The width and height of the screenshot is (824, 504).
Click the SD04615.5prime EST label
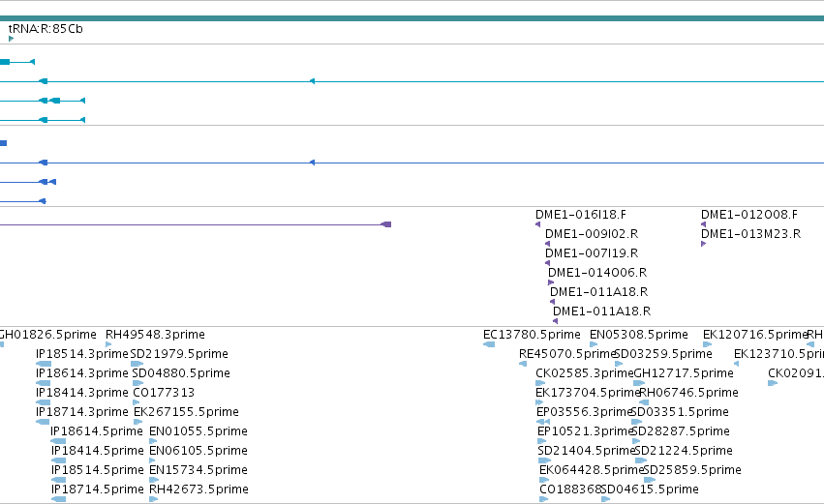point(650,489)
